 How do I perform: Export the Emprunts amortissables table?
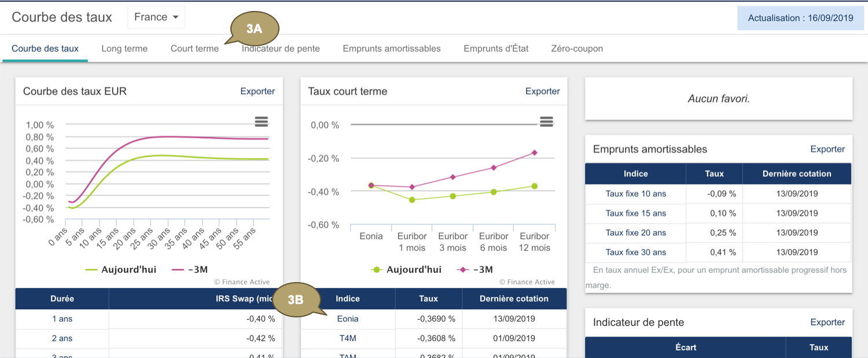click(x=827, y=149)
